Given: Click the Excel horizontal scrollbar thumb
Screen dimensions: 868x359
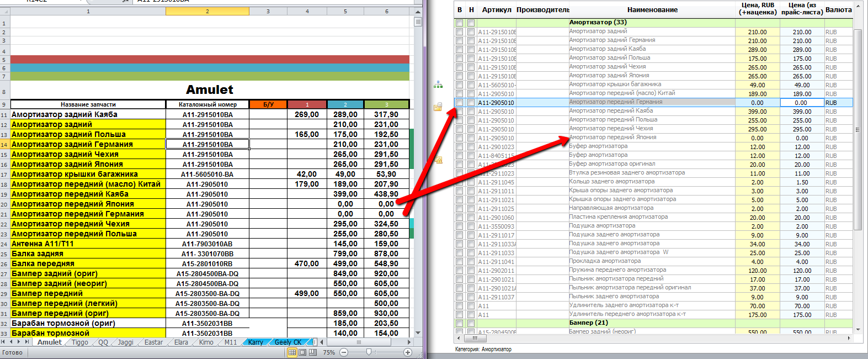Looking at the screenshot, I should tap(359, 342).
